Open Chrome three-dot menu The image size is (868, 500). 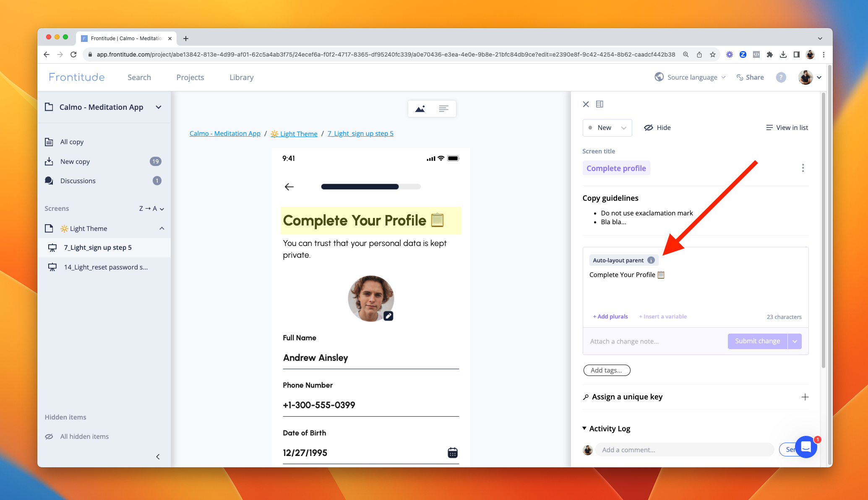tap(823, 54)
